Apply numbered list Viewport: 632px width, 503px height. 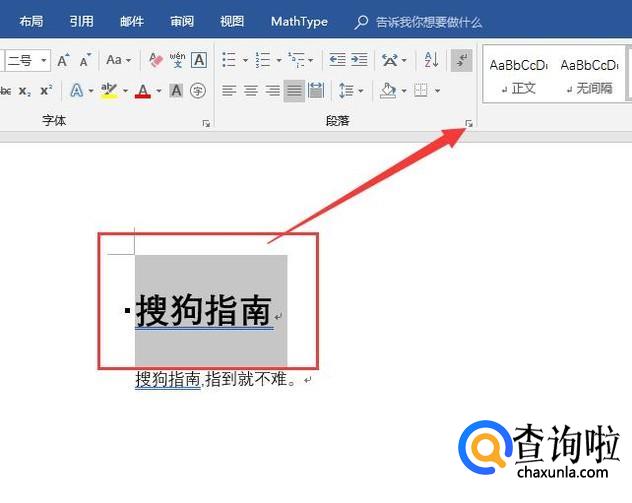click(x=263, y=60)
